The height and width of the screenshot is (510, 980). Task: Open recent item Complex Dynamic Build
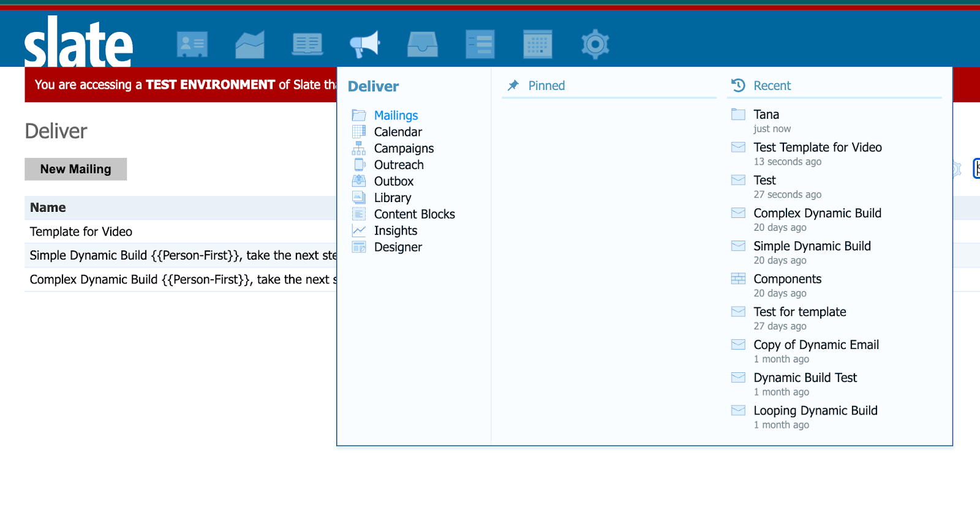(x=817, y=213)
